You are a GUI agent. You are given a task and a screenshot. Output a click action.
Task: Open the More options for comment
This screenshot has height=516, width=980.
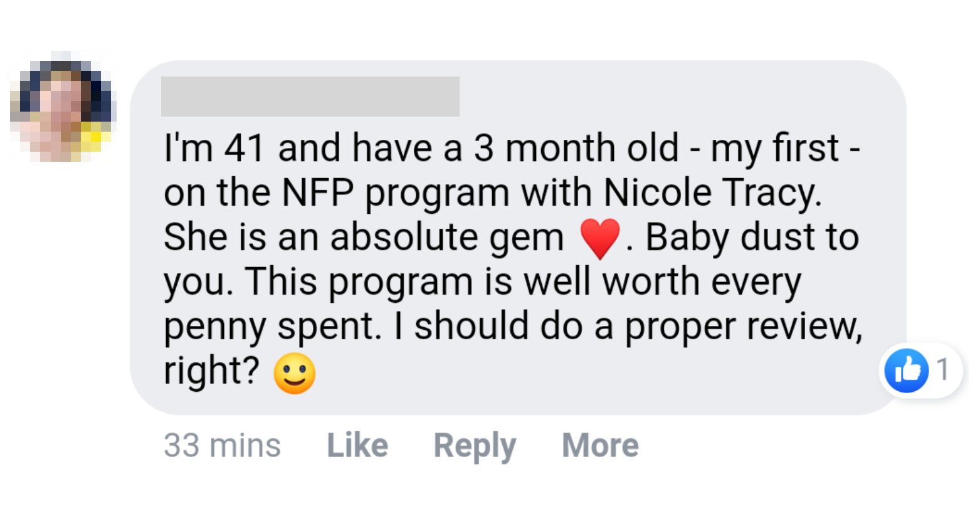(x=600, y=446)
